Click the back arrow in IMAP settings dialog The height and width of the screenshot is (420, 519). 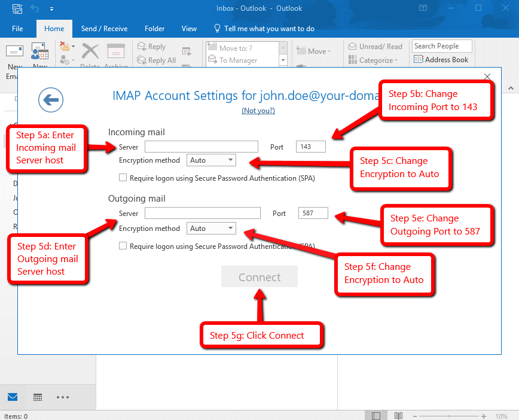[51, 100]
